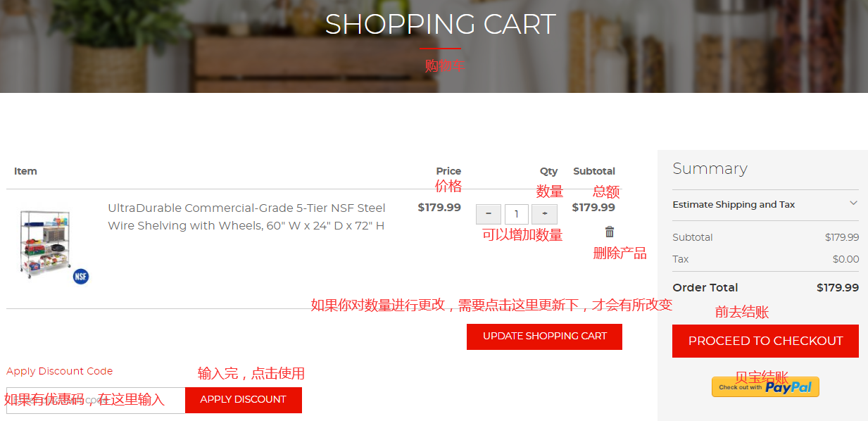Viewport: 868px width, 421px height.
Task: Click the Subtotal column header
Action: [x=594, y=171]
